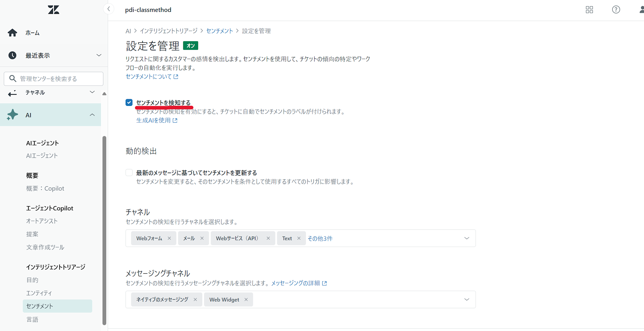Open the チャネル dropdown arrow
Screen dimensions: 644x331
tap(467, 238)
